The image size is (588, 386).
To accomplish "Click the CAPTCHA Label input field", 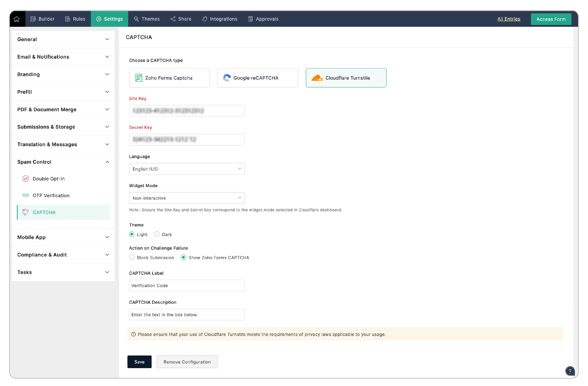I will [x=187, y=286].
